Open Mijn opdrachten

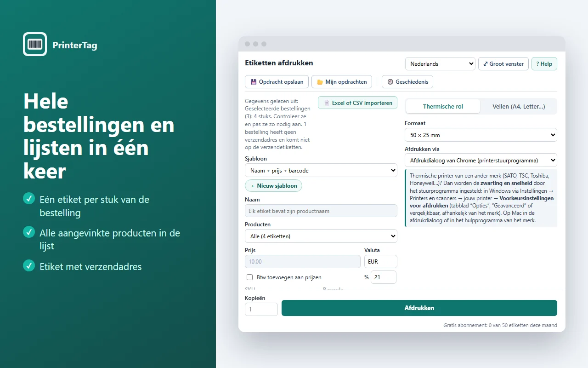(342, 82)
